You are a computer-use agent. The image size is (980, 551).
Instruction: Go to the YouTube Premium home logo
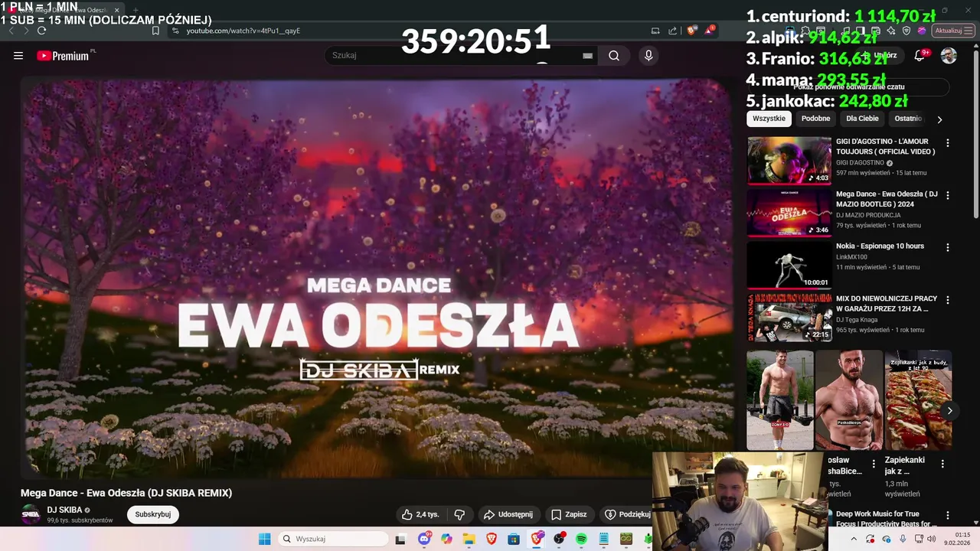(64, 55)
